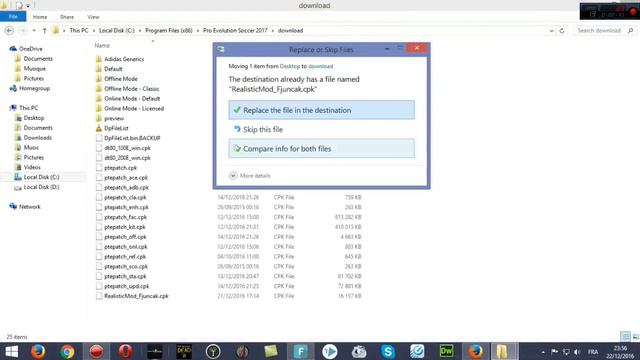Open the Adidas Generics folder
Image resolution: width=640 pixels, height=360 pixels.
(124, 59)
